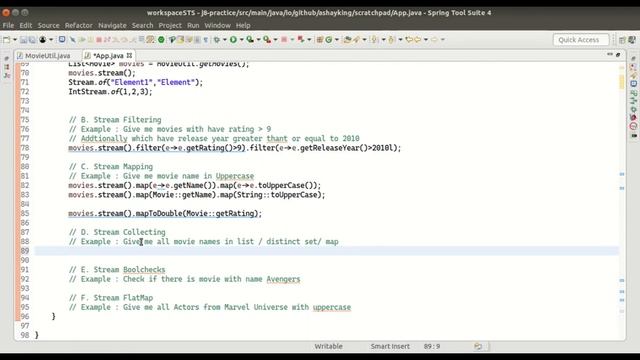The width and height of the screenshot is (640, 360).
Task: Open the Refactor menu
Action: pos(78,25)
